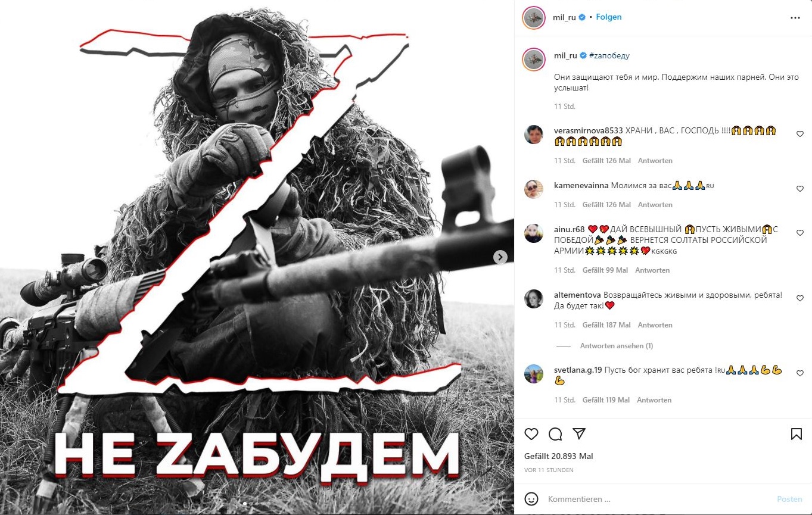
Task: Share the post with the paper plane icon
Action: [x=578, y=433]
